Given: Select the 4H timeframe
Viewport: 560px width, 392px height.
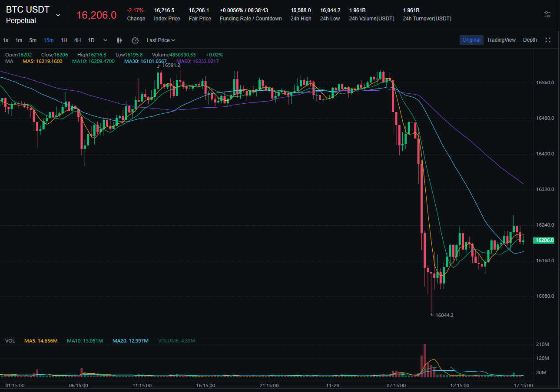Looking at the screenshot, I should 77,40.
